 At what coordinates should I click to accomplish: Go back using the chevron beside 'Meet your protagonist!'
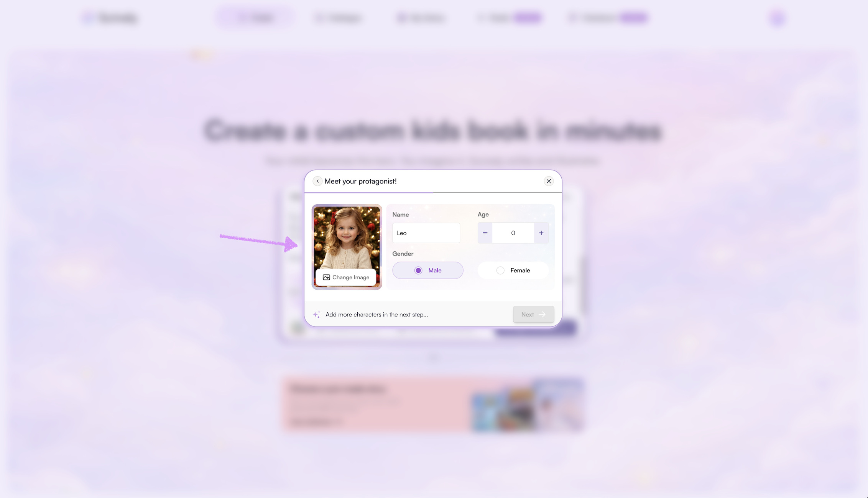point(317,181)
